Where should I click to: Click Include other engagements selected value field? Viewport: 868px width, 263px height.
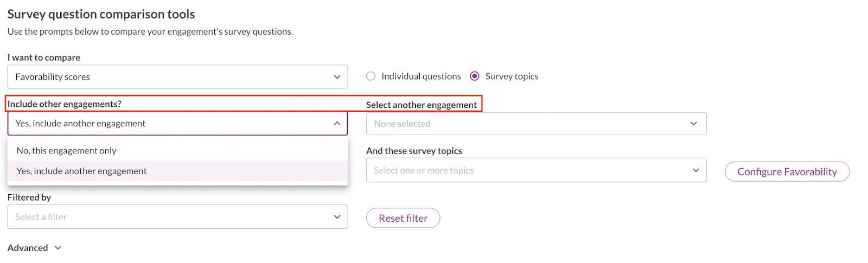click(177, 124)
